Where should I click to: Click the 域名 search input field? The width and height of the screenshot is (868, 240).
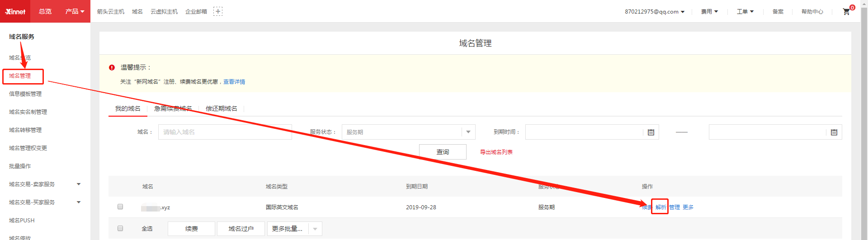pyautogui.click(x=225, y=132)
